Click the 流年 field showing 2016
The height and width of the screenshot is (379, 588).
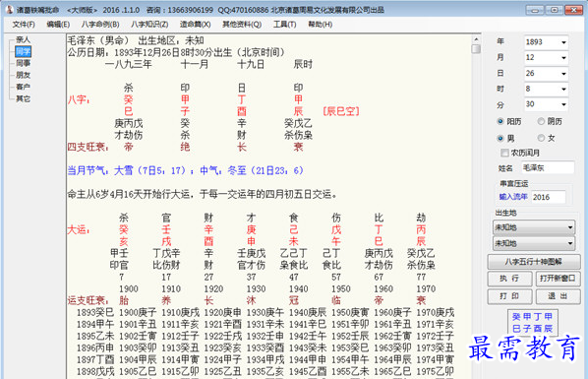(549, 197)
